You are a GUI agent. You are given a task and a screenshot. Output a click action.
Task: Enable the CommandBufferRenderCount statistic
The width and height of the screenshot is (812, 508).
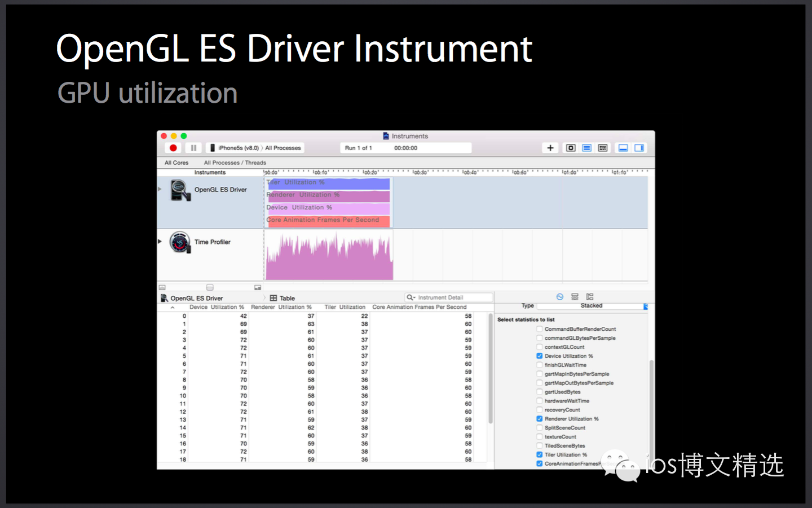pyautogui.click(x=540, y=329)
